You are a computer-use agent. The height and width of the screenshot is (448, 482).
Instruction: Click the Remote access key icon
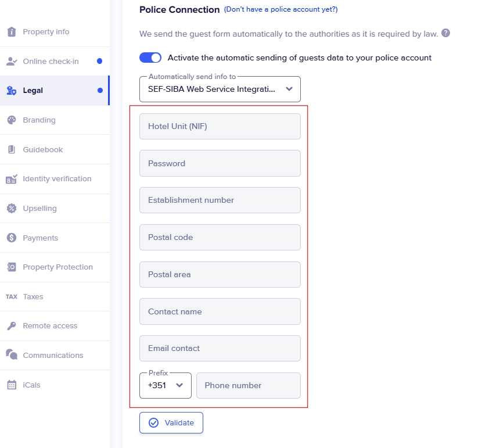pos(12,326)
